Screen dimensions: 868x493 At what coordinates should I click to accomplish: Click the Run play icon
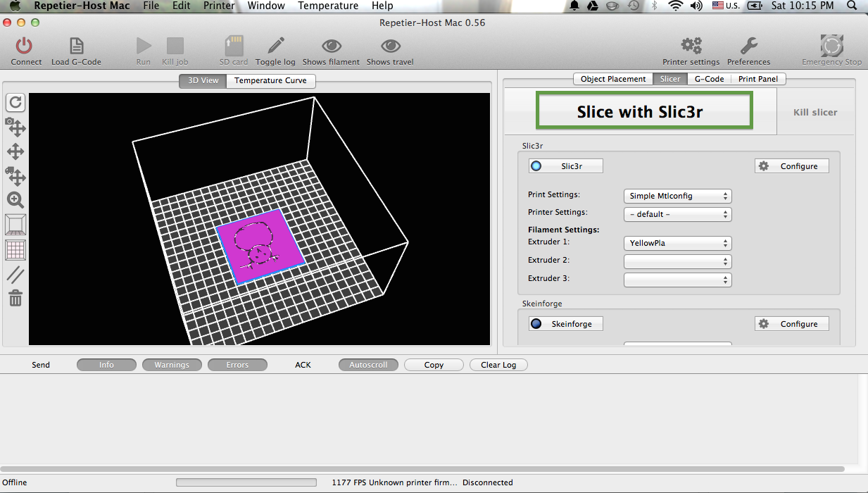pyautogui.click(x=144, y=46)
